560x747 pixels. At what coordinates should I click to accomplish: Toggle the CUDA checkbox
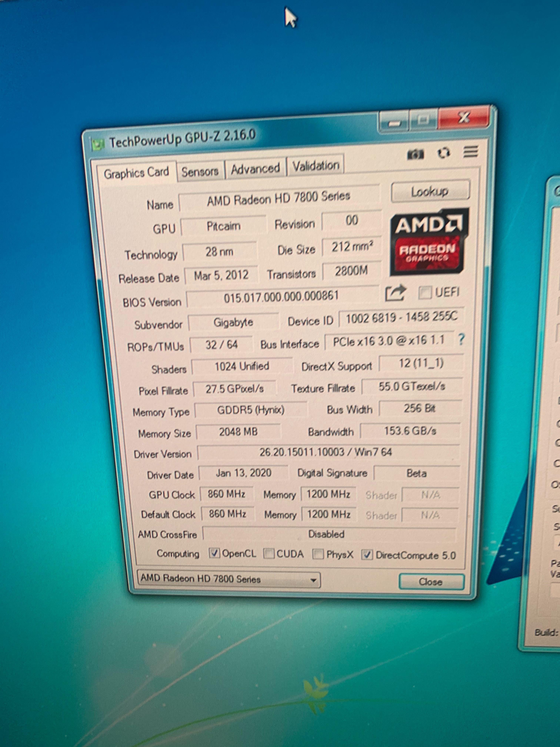[x=269, y=554]
